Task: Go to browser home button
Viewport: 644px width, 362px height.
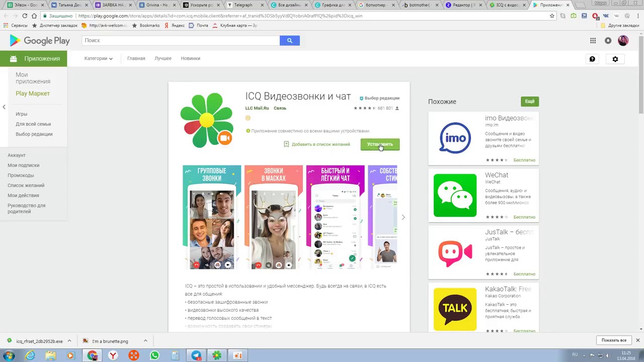Action: (x=34, y=16)
